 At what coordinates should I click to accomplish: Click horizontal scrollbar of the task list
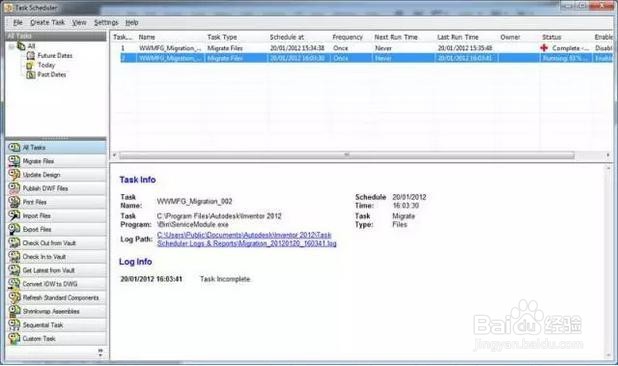(x=346, y=155)
